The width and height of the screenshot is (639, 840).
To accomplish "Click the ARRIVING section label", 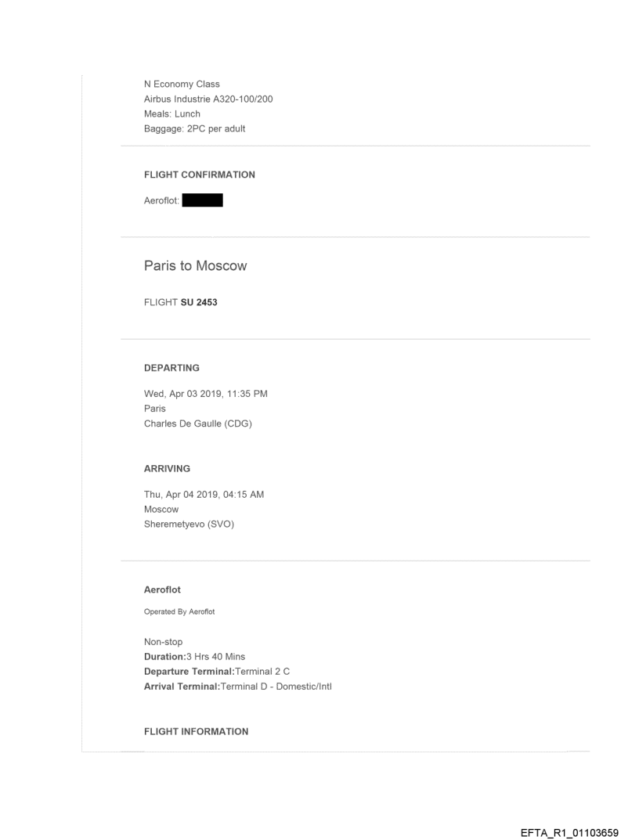I will 167,468.
